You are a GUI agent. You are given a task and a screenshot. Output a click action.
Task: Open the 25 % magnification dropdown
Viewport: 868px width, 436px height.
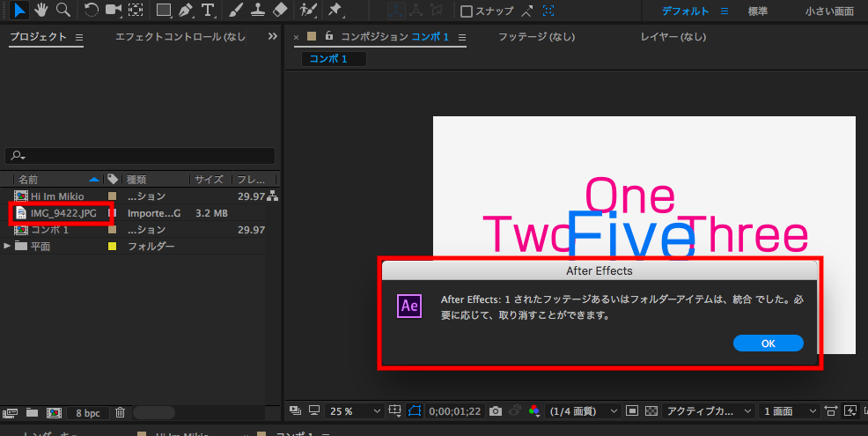coord(355,411)
